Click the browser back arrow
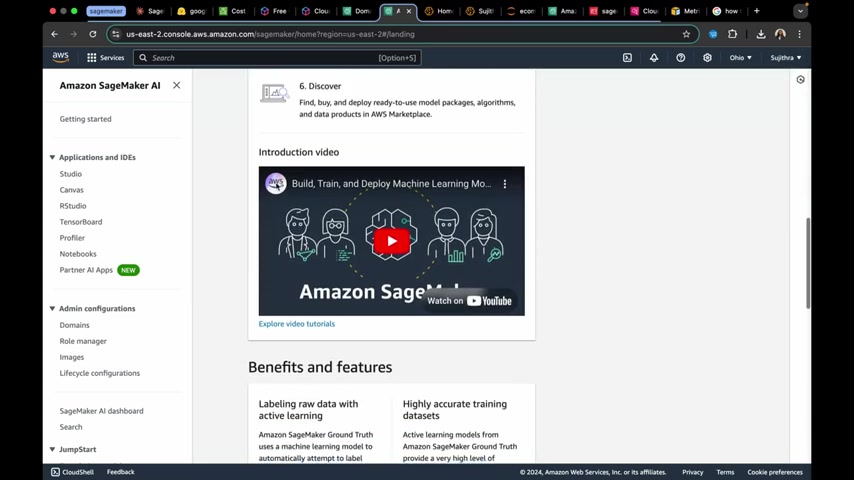 [54, 34]
